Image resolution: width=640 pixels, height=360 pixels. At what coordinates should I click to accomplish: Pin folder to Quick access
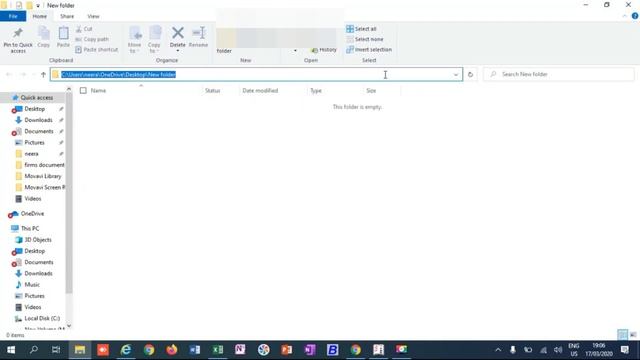pyautogui.click(x=18, y=40)
